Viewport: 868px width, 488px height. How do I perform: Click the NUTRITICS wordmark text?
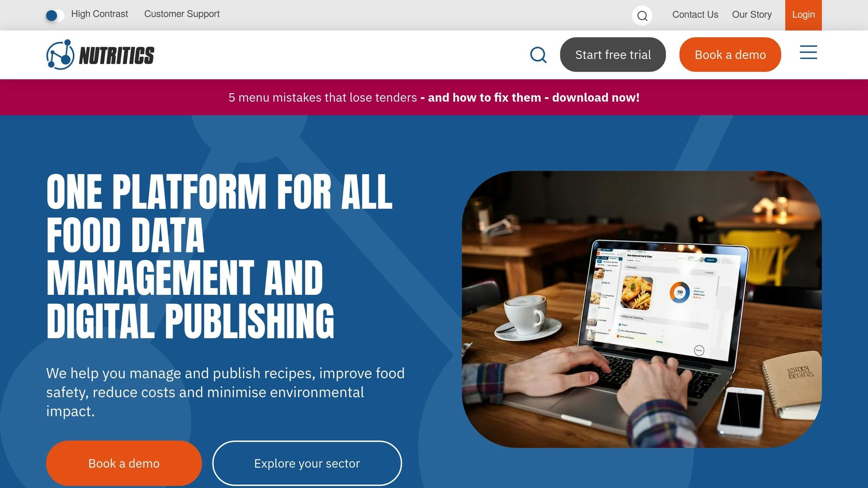117,55
